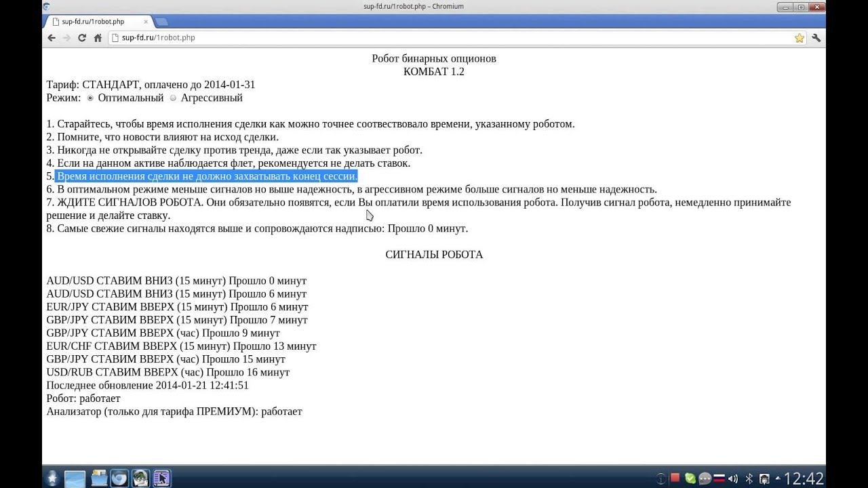
Task: Switch to the Chromium taskbar entry
Action: tap(119, 479)
